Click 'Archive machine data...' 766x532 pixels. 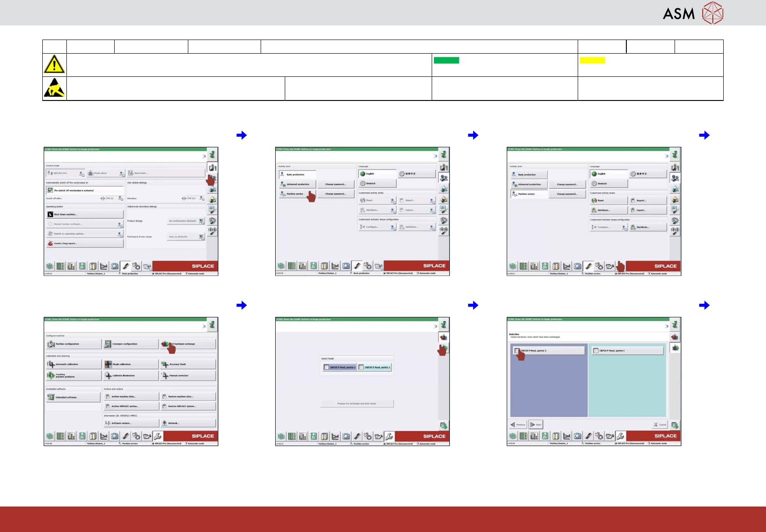point(131,396)
